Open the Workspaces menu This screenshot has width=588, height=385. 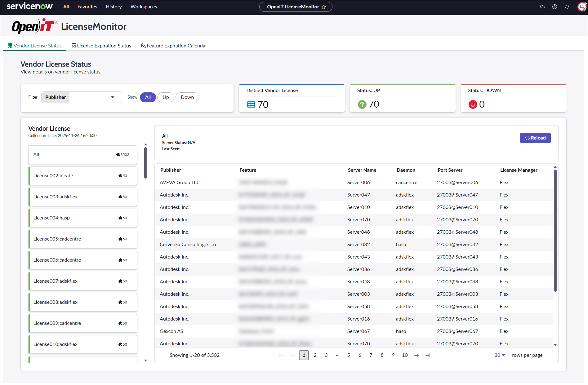pyautogui.click(x=144, y=7)
